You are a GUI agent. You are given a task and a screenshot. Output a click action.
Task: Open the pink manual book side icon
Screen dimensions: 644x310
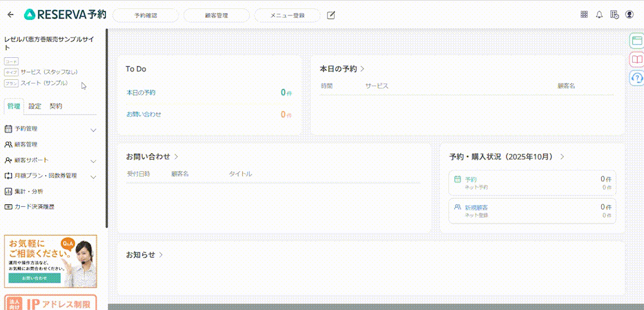pyautogui.click(x=637, y=60)
